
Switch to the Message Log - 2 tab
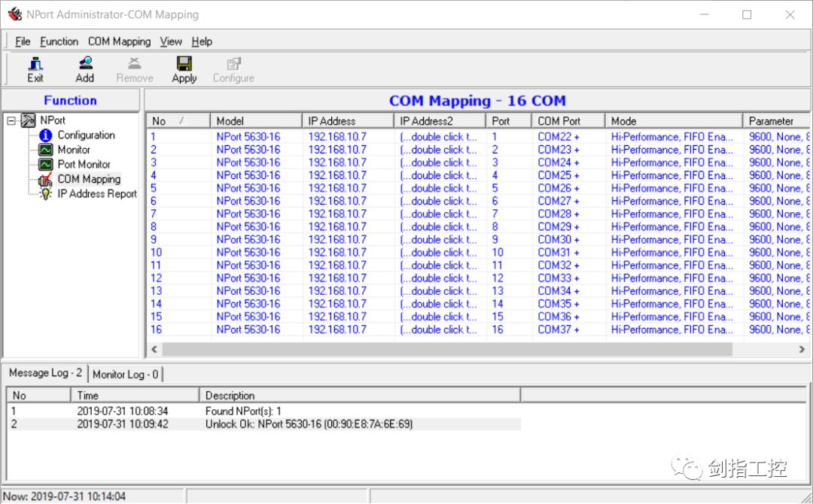(46, 373)
